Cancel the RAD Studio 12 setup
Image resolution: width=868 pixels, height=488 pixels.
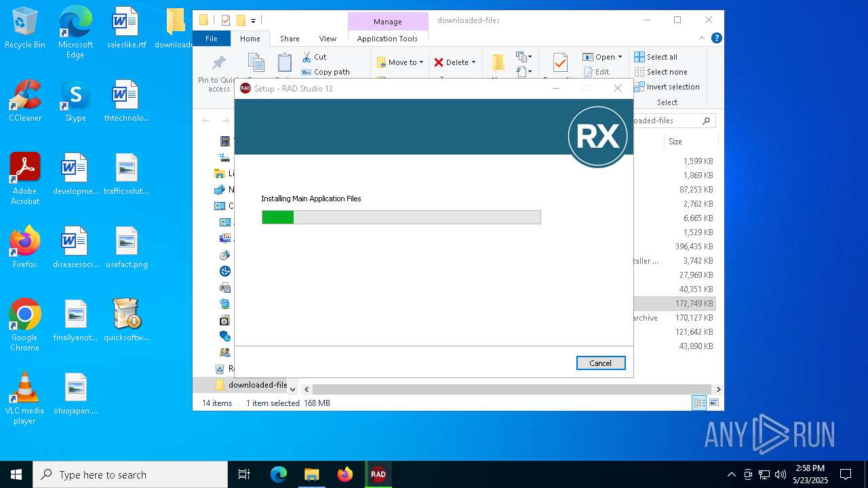pos(601,363)
